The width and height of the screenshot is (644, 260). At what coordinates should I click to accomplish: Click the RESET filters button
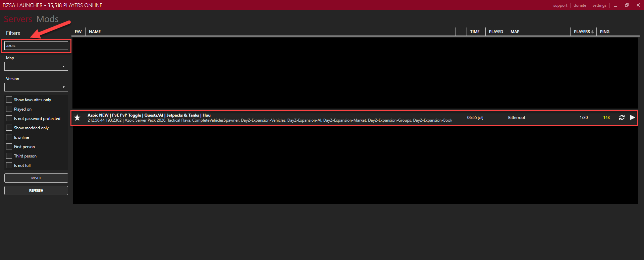point(36,178)
